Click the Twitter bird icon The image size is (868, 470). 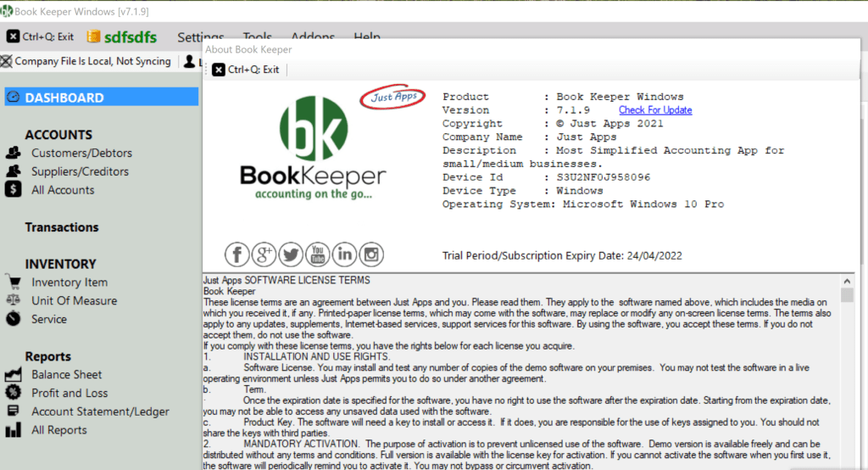coord(291,254)
